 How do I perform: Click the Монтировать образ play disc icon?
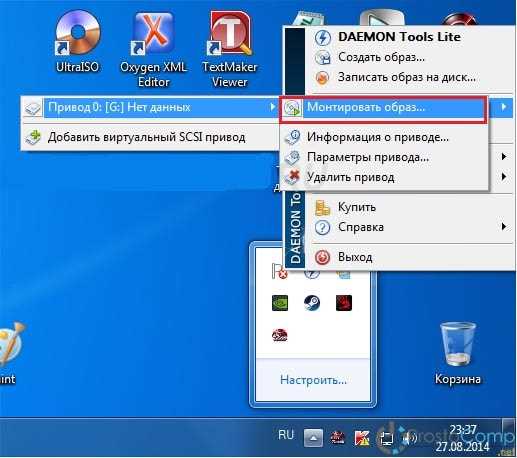[x=292, y=108]
